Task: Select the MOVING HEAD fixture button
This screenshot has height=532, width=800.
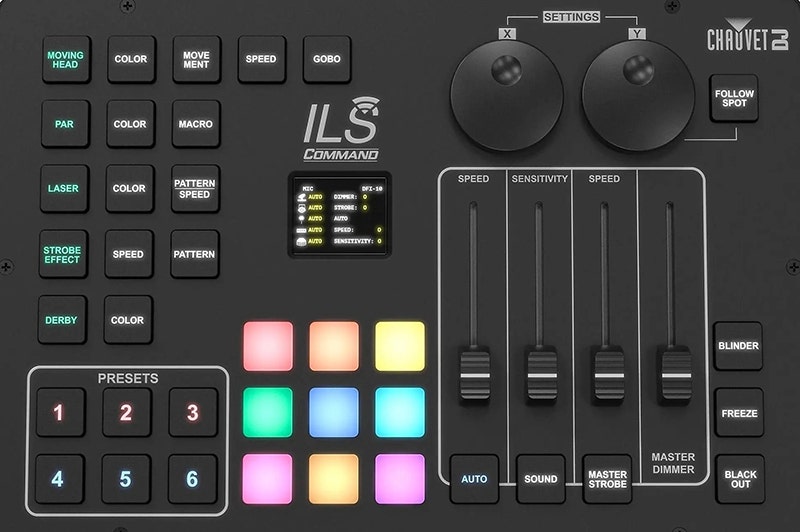Action: coord(66,60)
